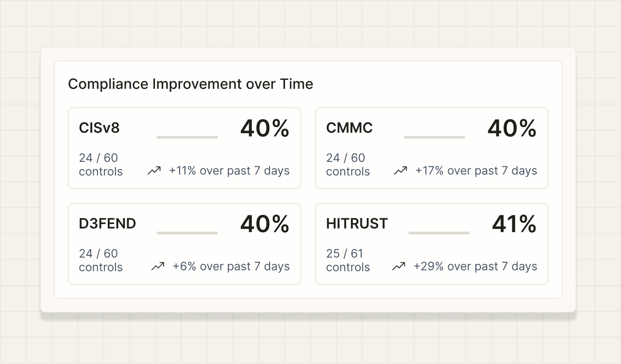Image resolution: width=621 pixels, height=364 pixels.
Task: Select the CMMC progress bar
Action: pos(435,137)
